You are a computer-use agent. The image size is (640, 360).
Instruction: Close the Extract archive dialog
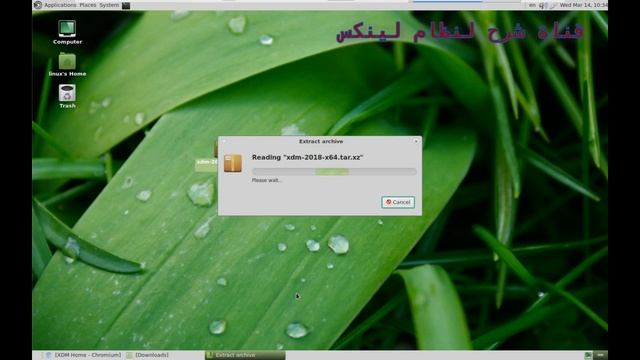pos(416,141)
